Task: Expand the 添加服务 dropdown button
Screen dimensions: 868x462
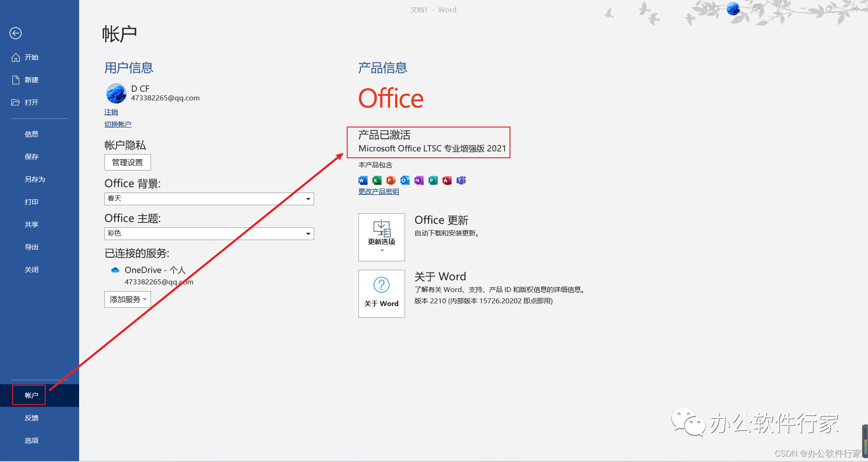Action: pyautogui.click(x=127, y=300)
